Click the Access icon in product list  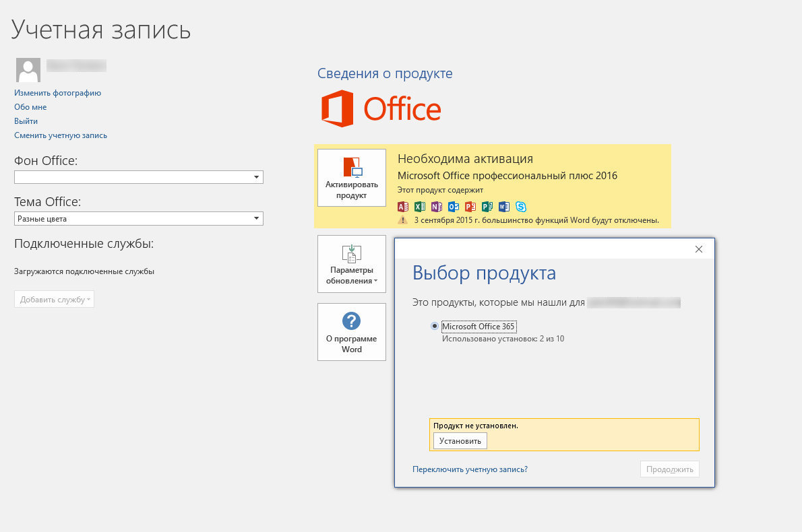(x=404, y=207)
